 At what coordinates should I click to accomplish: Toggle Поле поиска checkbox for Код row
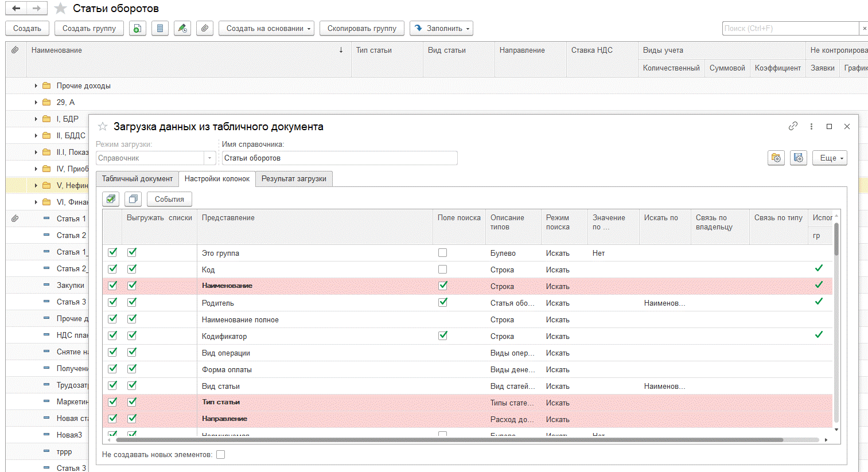(x=442, y=270)
